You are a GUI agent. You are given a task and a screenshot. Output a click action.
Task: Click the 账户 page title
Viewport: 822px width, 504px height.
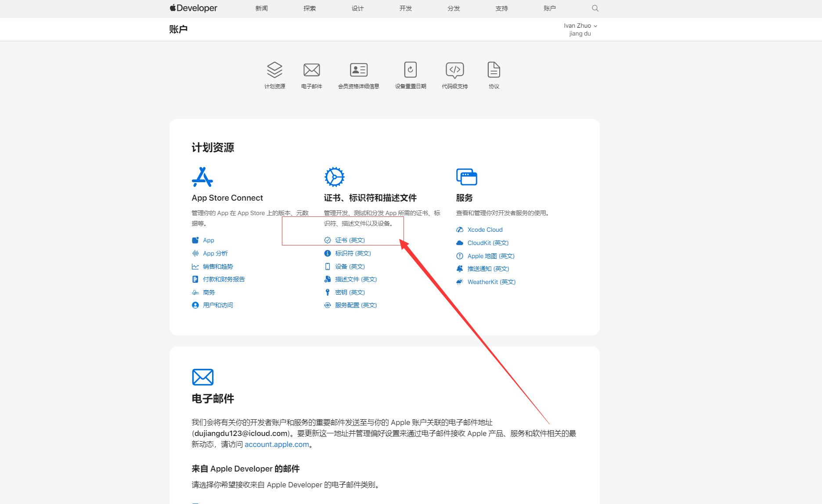click(178, 29)
